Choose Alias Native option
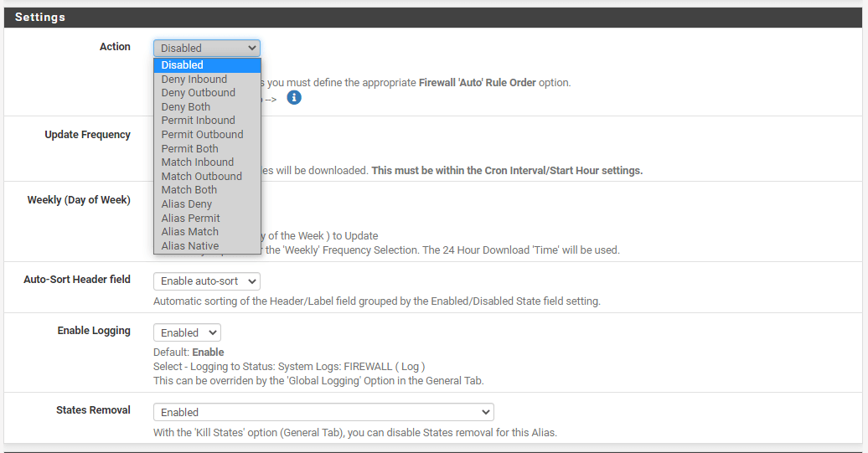This screenshot has height=453, width=868. pyautogui.click(x=207, y=246)
